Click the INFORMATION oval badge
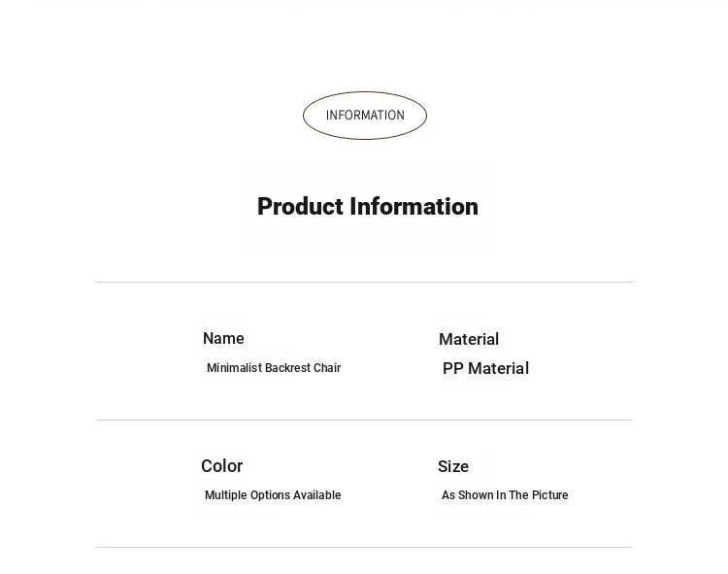728x574 pixels. coord(365,116)
